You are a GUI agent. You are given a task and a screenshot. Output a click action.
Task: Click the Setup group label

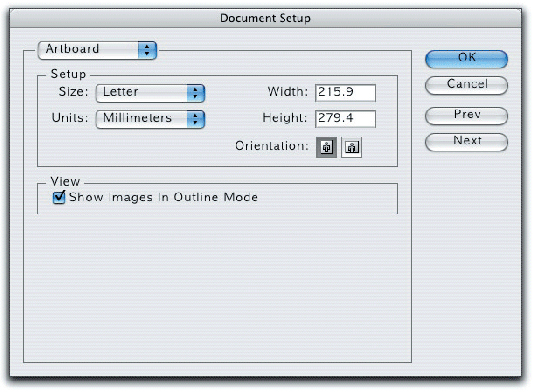coord(68,74)
